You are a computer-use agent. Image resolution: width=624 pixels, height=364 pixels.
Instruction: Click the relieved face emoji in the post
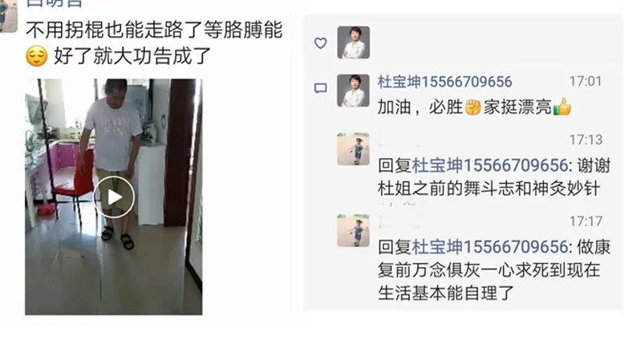tap(36, 55)
